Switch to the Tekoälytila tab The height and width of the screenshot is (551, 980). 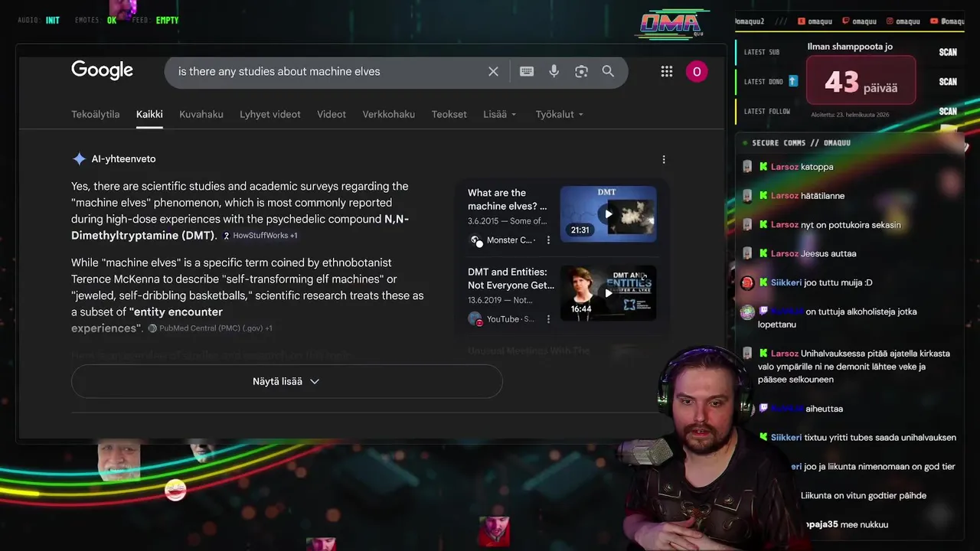(x=96, y=114)
